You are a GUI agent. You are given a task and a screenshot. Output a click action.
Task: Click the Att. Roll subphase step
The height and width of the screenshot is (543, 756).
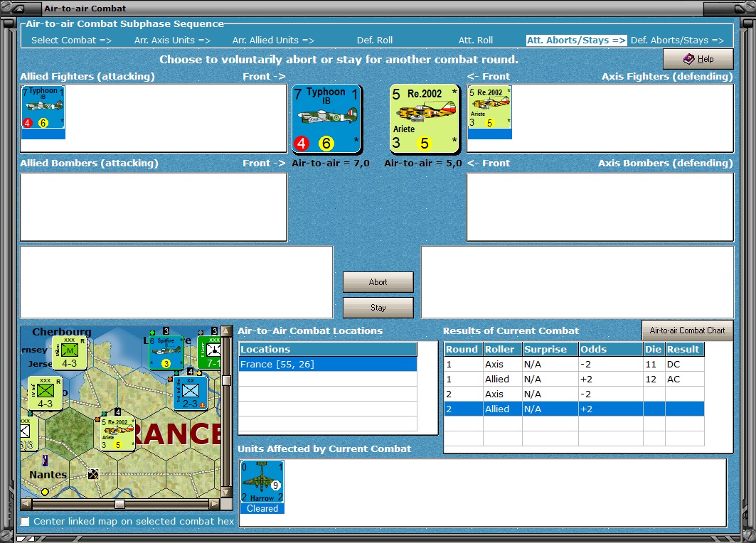point(475,41)
